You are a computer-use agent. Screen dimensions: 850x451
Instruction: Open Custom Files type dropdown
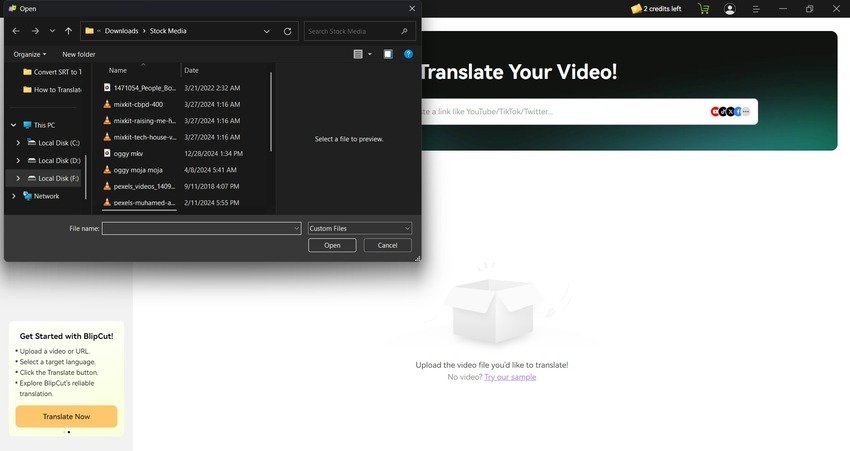[x=359, y=228]
